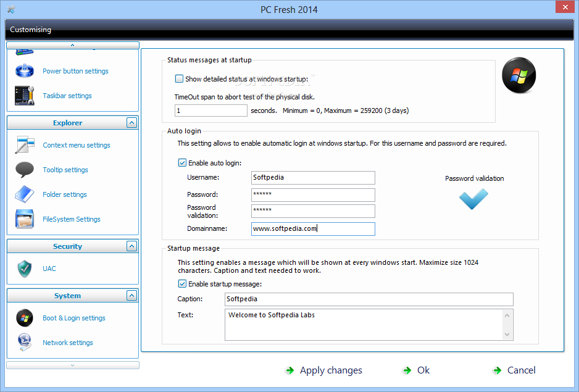Click green arrow beside Ok
This screenshot has height=392, width=579.
tap(407, 370)
